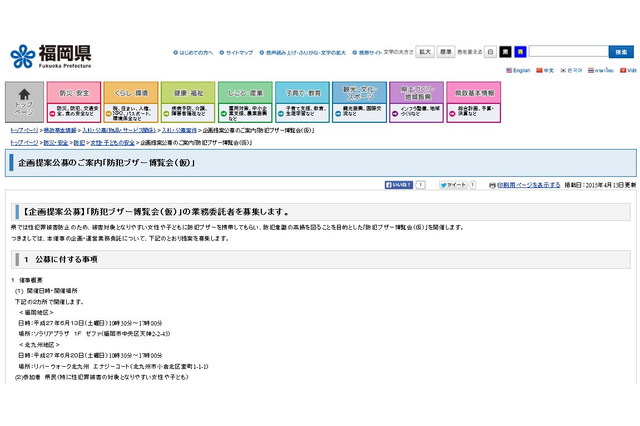Click the 拡大 text size button

[425, 52]
